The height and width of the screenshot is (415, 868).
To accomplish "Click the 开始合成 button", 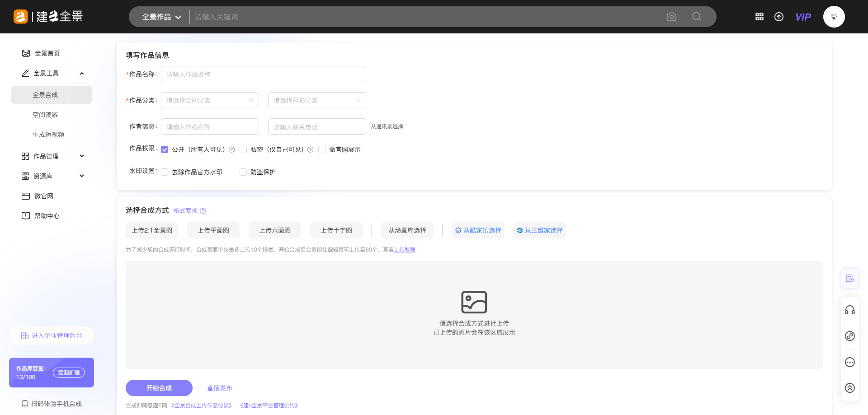I will pyautogui.click(x=159, y=388).
